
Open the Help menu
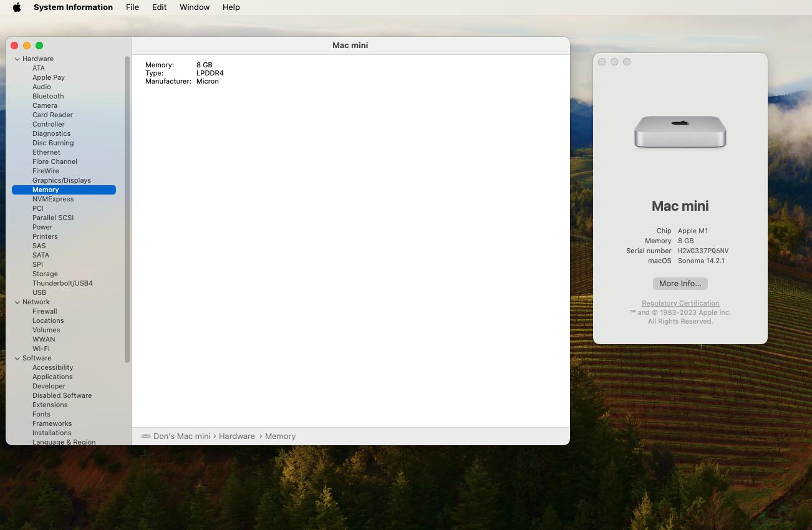pyautogui.click(x=231, y=7)
